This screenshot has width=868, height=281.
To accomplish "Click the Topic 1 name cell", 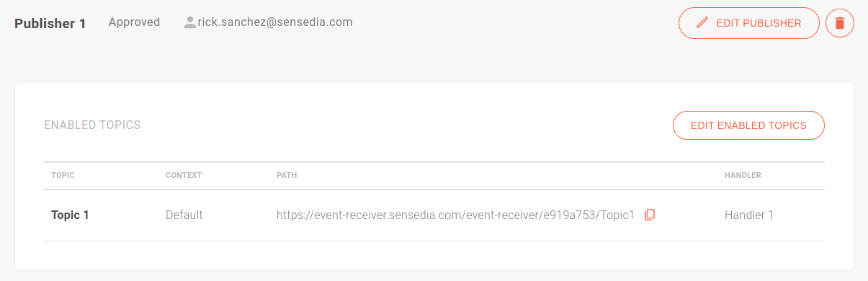I will (70, 215).
